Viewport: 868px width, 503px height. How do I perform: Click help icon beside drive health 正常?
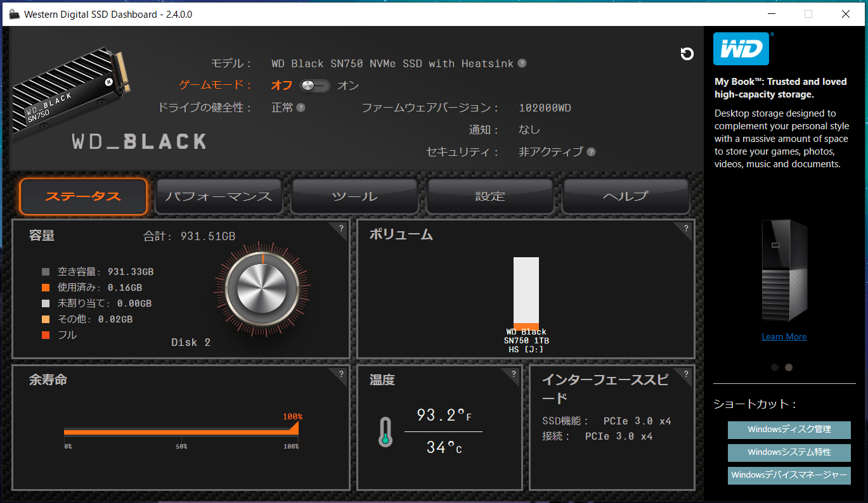tap(301, 108)
